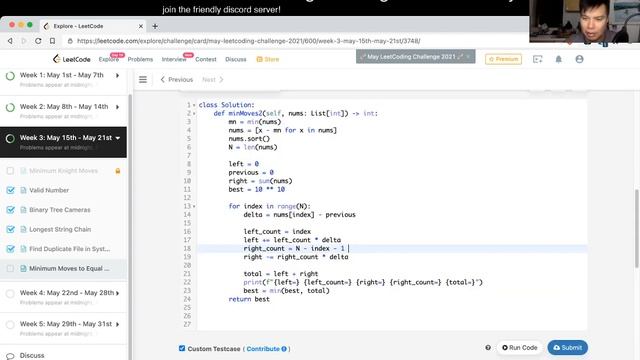Click the Week 1 progress circle
This screenshot has height=360, width=640.
(11, 76)
